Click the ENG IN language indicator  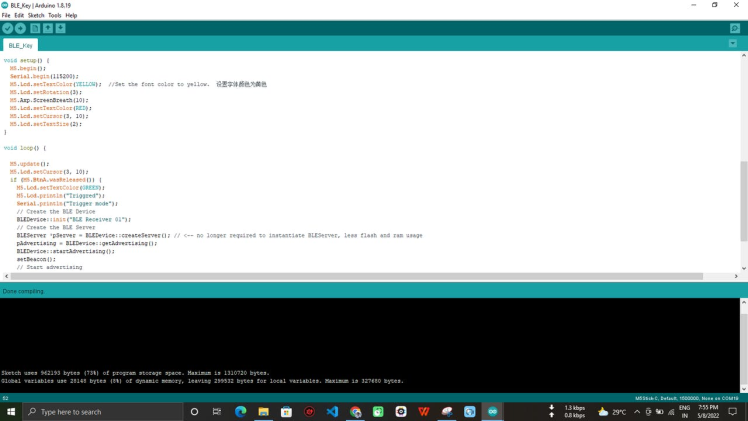(685, 411)
